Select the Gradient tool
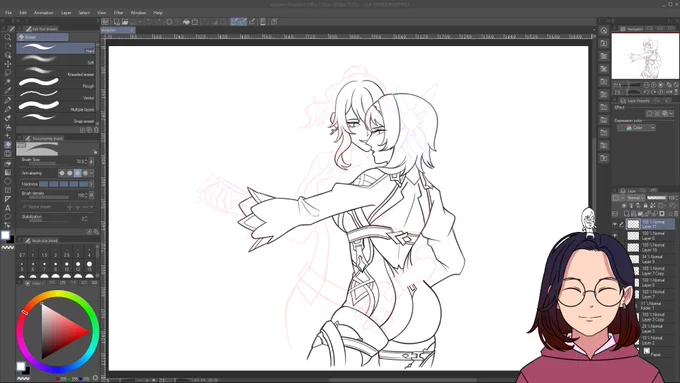Screen dimensions: 680x383 [7, 172]
